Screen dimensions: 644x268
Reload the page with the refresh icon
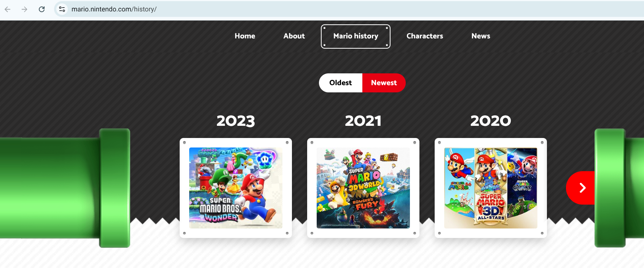(x=42, y=9)
